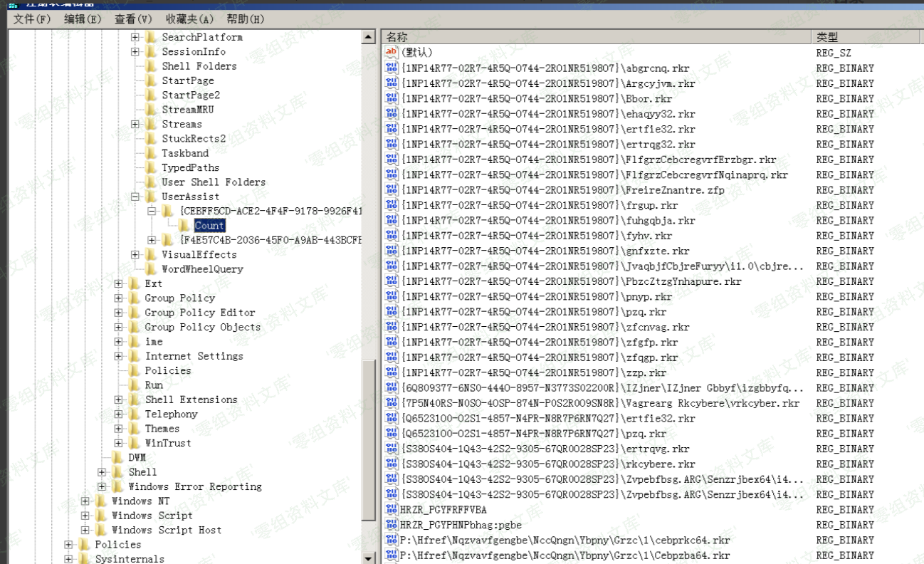Screen dimensions: 924x564
Task: Open the 收藏夹(A) menu
Action: coord(189,19)
